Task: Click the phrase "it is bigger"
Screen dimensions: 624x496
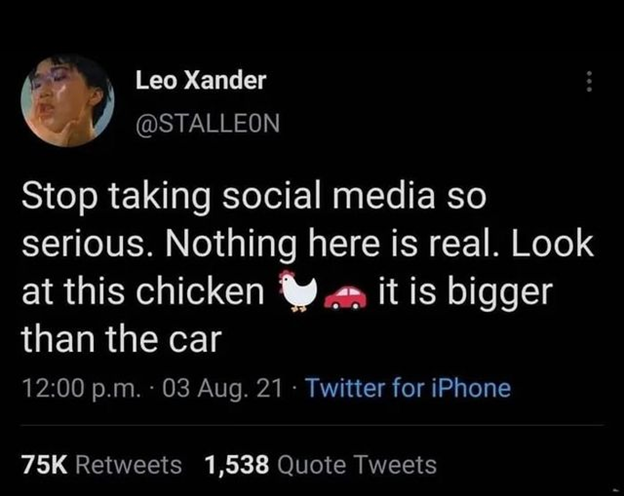Action: pos(465,294)
